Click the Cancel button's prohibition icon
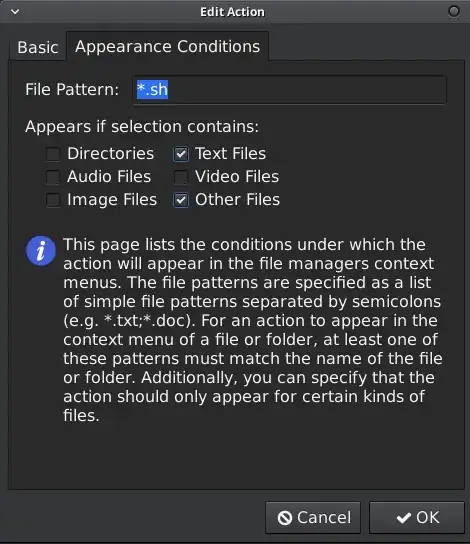This screenshot has width=470, height=544. [x=285, y=518]
